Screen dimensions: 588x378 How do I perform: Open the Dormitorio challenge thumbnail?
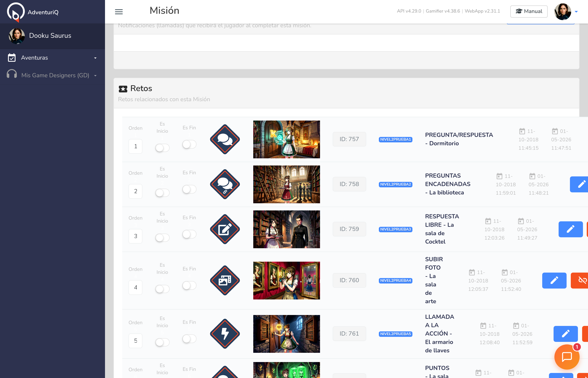[x=286, y=139]
